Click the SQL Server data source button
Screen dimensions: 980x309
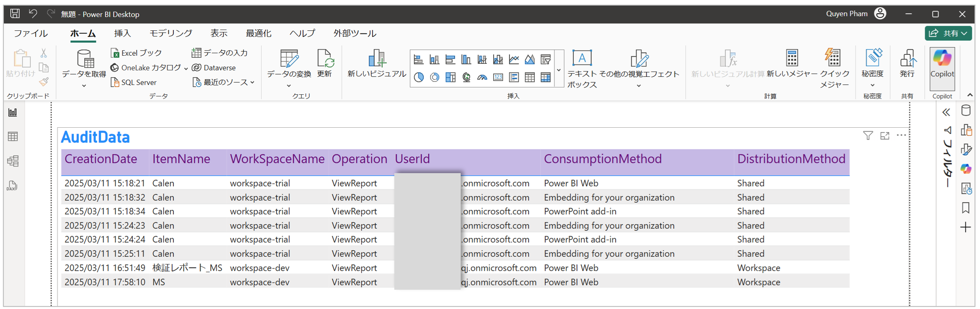click(134, 82)
